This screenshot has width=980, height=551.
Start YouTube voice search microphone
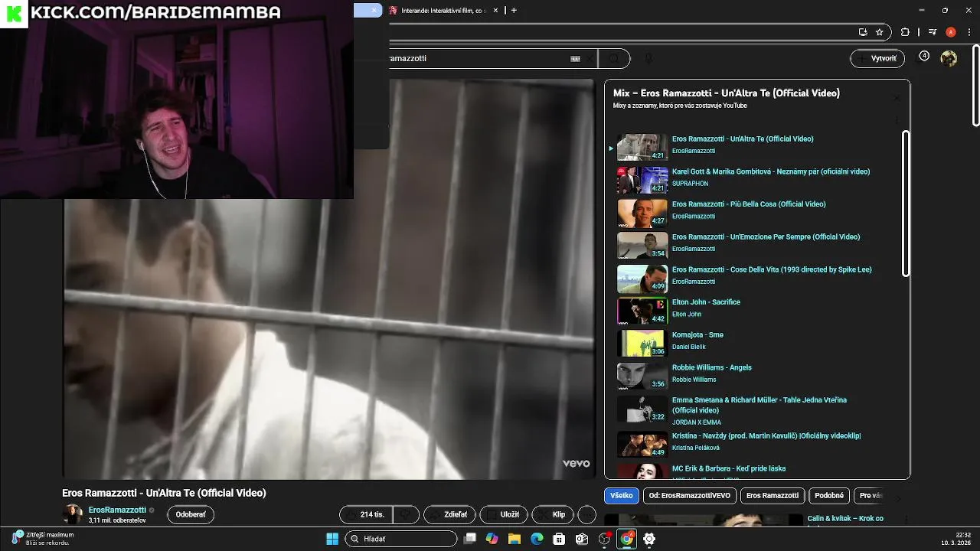(648, 58)
